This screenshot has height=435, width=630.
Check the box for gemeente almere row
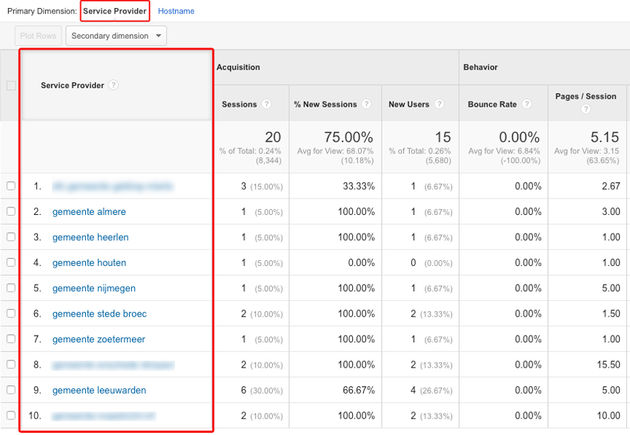(x=11, y=211)
